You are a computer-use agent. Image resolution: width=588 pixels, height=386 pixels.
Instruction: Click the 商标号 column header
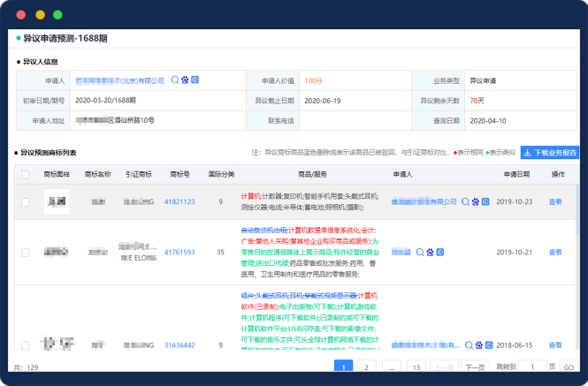179,174
